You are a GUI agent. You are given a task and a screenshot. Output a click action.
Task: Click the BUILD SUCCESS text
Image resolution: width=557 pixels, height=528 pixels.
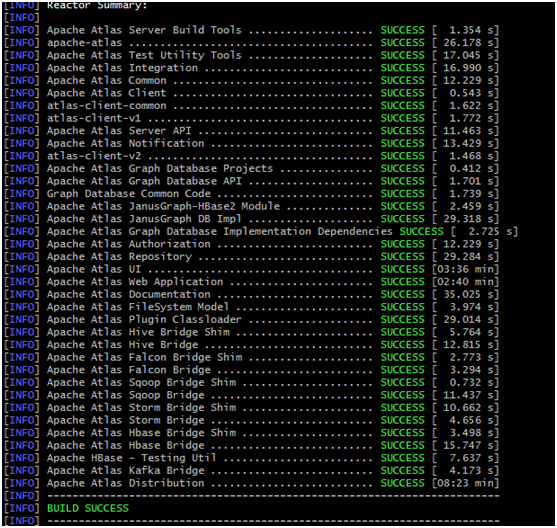click(88, 508)
